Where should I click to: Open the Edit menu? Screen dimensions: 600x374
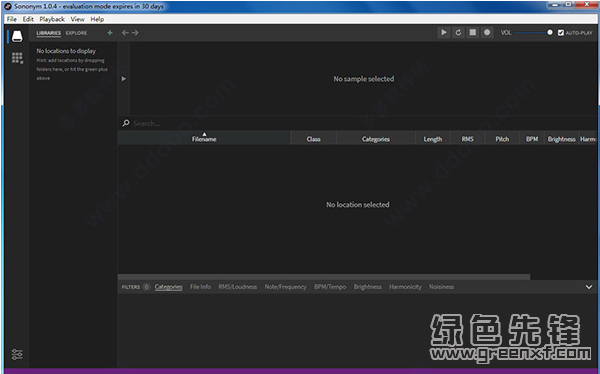pyautogui.click(x=28, y=19)
